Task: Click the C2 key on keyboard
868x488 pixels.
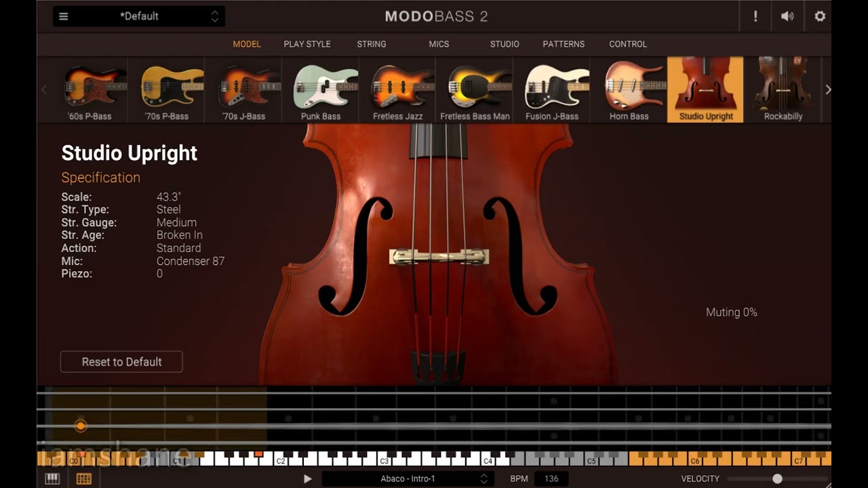Action: tap(281, 460)
